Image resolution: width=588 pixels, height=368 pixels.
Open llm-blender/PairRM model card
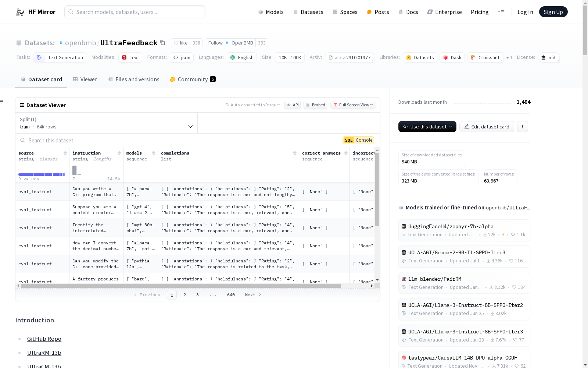tap(464, 283)
